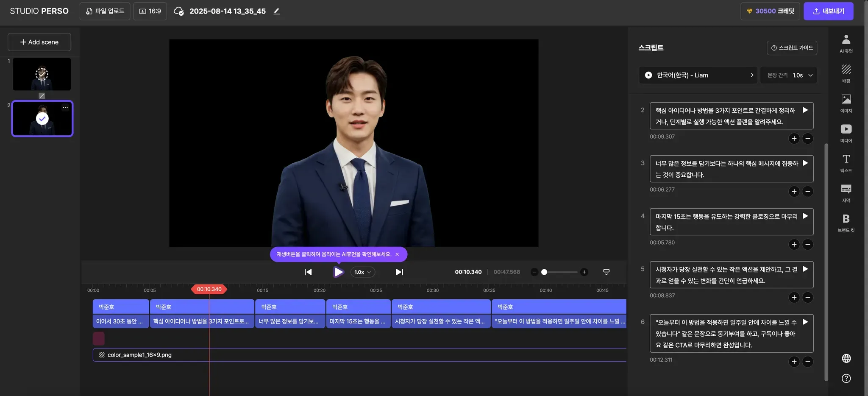This screenshot has width=868, height=396.
Task: Open the 문장 간격 1.0s dropdown
Action: tap(789, 75)
